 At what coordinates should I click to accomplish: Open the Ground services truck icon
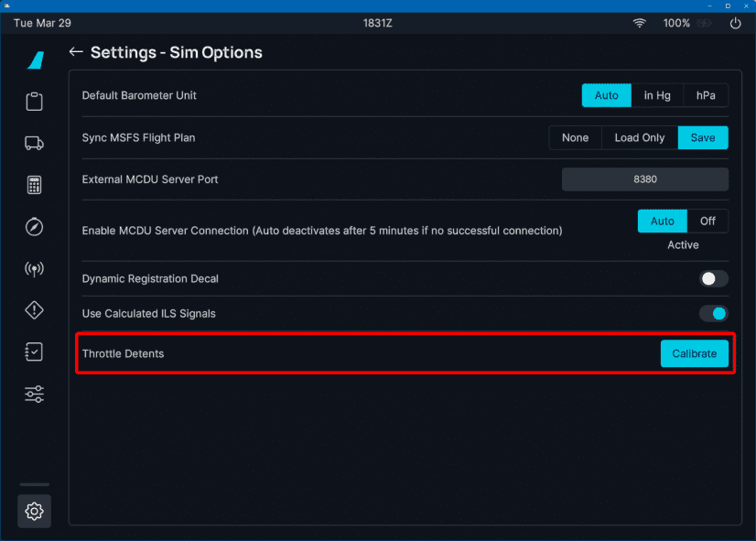pyautogui.click(x=34, y=143)
